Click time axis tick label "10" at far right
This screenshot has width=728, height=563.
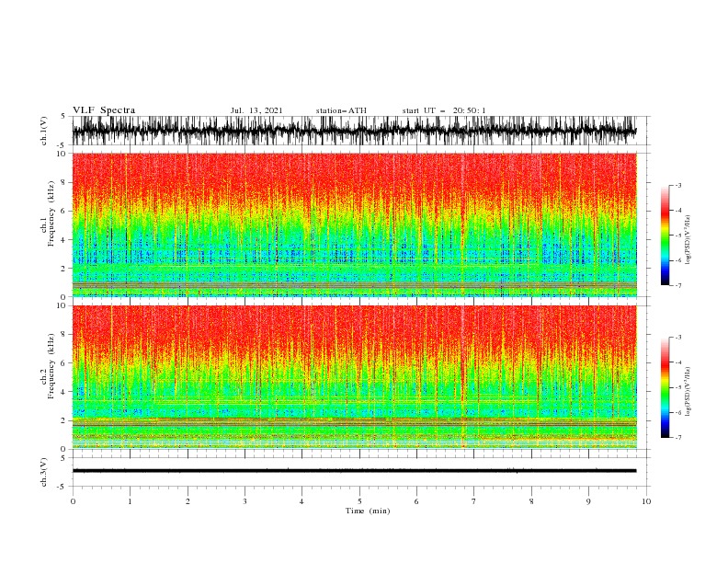pyautogui.click(x=646, y=501)
